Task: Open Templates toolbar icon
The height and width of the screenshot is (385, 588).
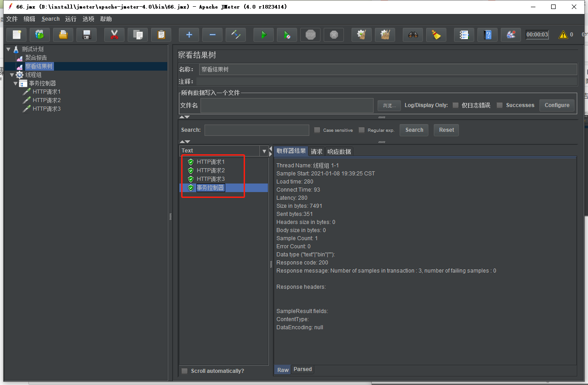Action: click(x=40, y=35)
